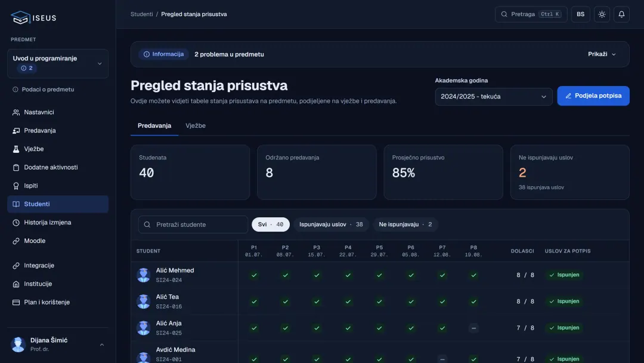Click student ID SI24-016

(169, 307)
